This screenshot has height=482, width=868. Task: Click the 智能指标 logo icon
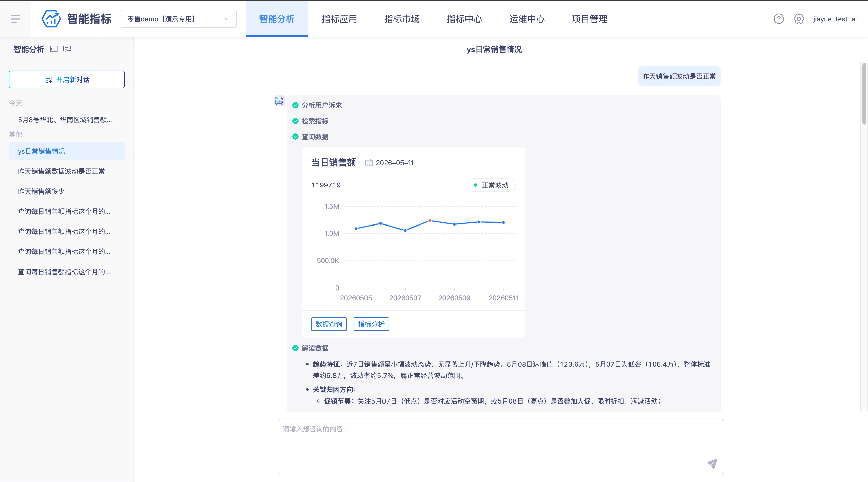(x=51, y=19)
